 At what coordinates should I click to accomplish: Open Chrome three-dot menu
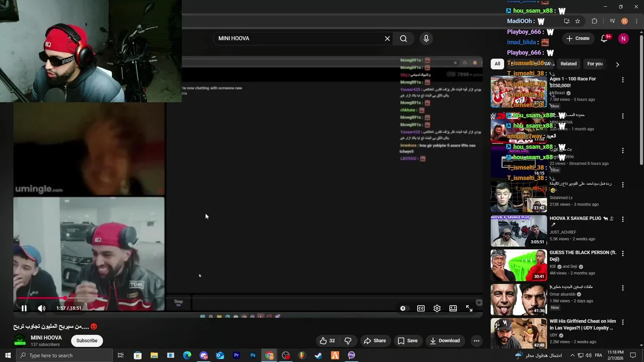[x=636, y=21]
